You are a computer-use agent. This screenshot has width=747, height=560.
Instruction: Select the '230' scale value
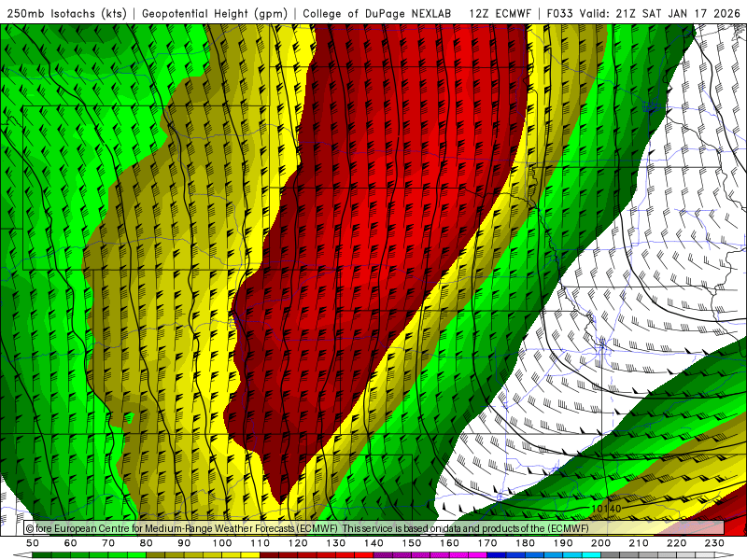pyautogui.click(x=714, y=543)
